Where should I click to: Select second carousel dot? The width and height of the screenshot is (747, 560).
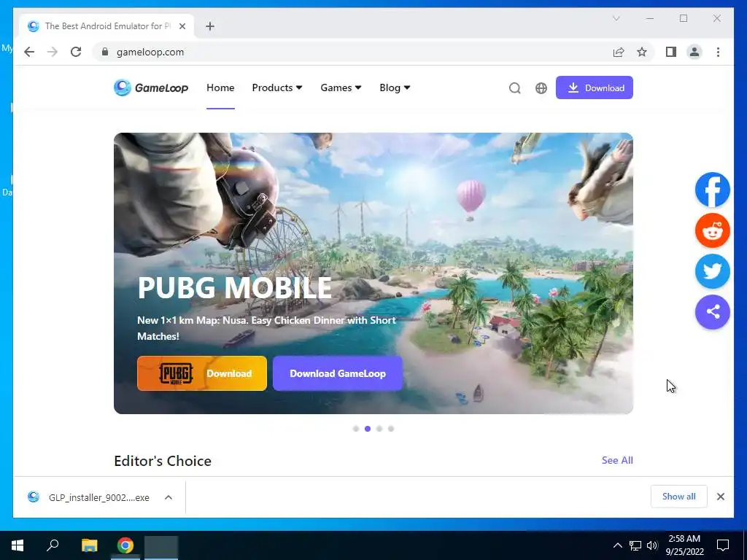click(368, 429)
